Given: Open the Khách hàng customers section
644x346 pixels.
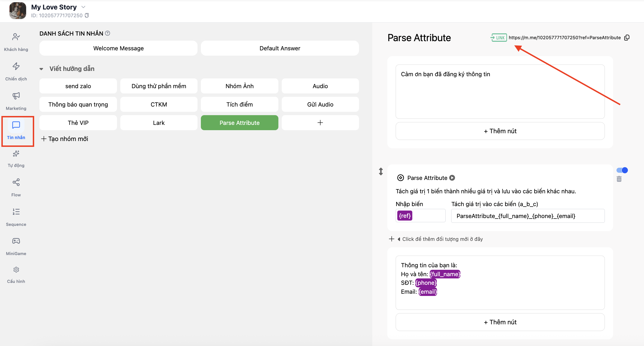Looking at the screenshot, I should (16, 42).
